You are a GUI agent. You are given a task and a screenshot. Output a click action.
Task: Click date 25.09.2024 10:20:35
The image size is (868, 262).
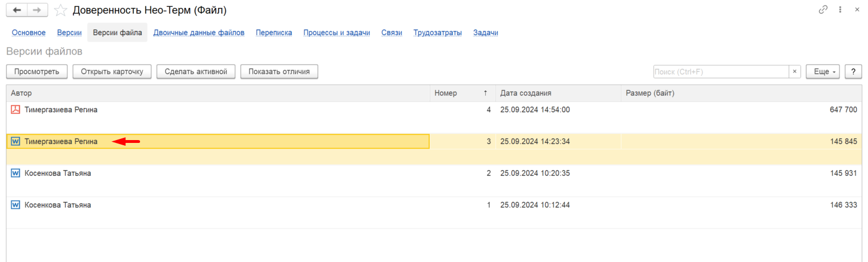coord(535,174)
